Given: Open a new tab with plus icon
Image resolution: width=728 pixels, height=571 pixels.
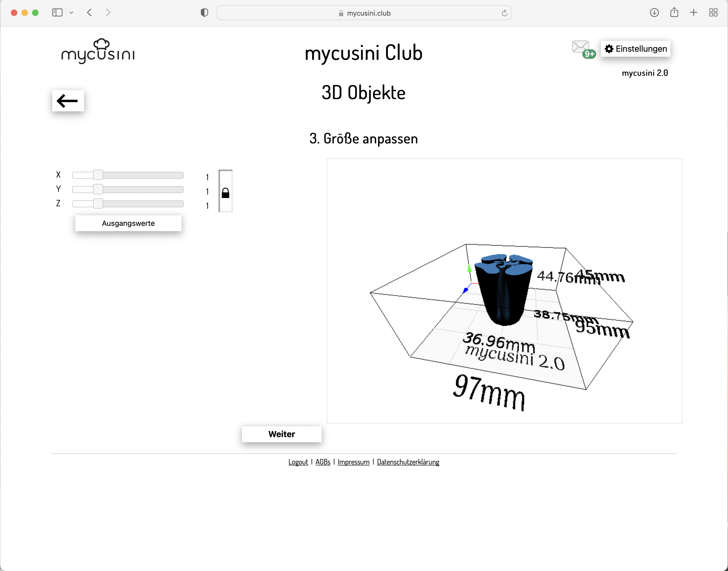Looking at the screenshot, I should [694, 13].
